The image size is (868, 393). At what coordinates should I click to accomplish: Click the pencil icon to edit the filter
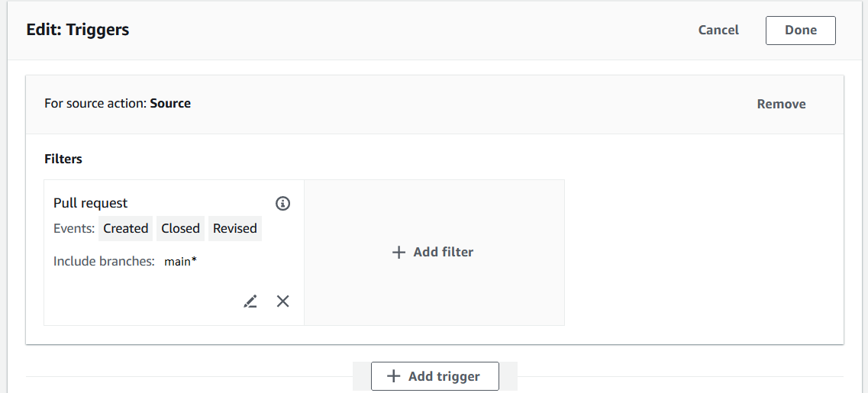[x=250, y=301]
